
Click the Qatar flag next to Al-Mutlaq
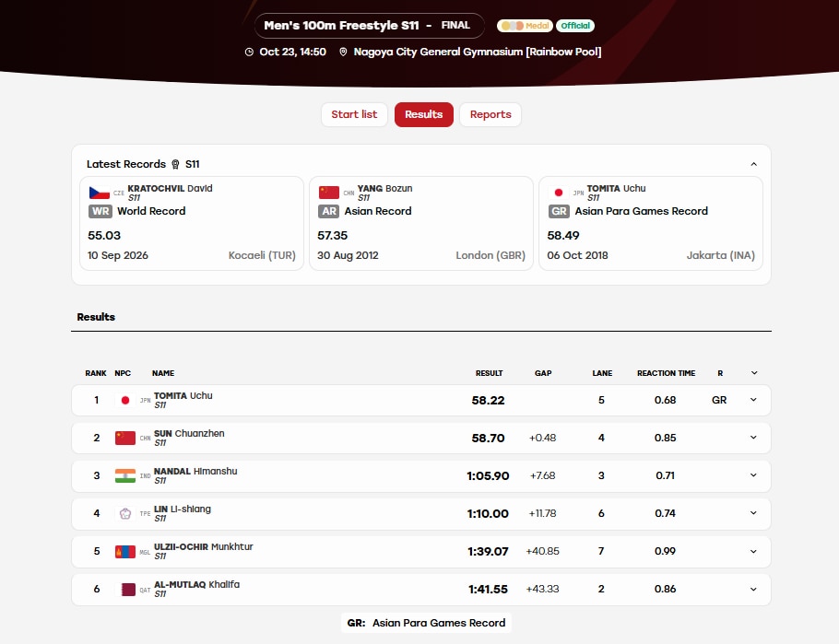(x=128, y=590)
